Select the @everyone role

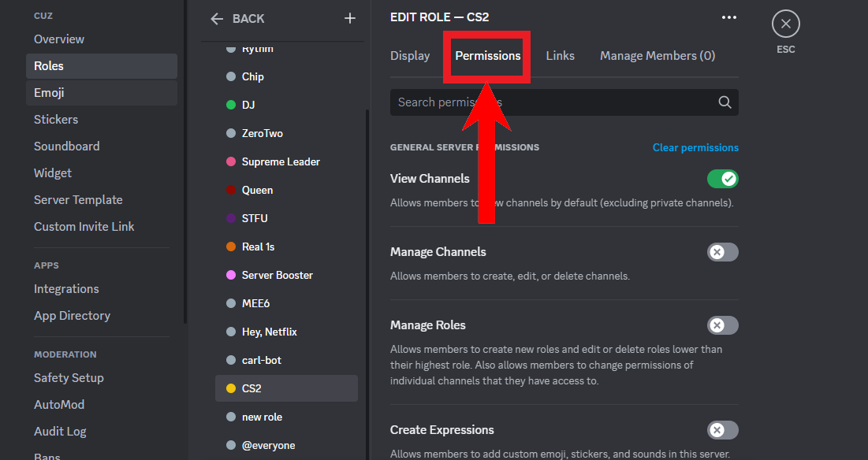[x=268, y=445]
